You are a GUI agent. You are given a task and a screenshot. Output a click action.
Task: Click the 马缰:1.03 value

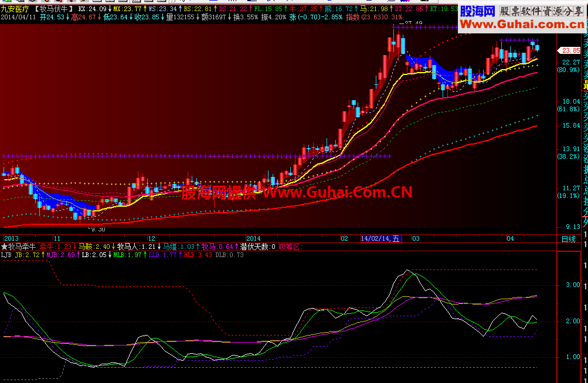tap(178, 247)
